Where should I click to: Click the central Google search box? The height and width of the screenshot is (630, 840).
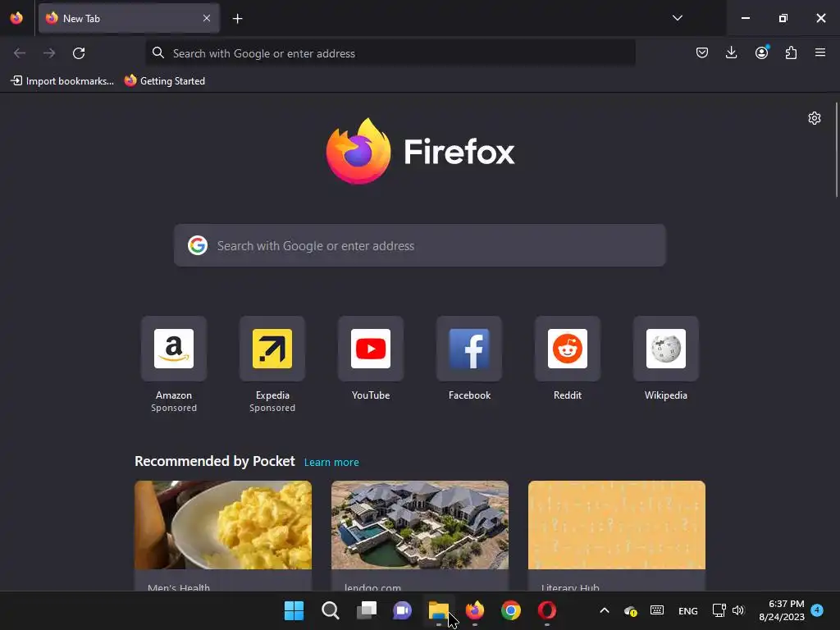tap(419, 245)
